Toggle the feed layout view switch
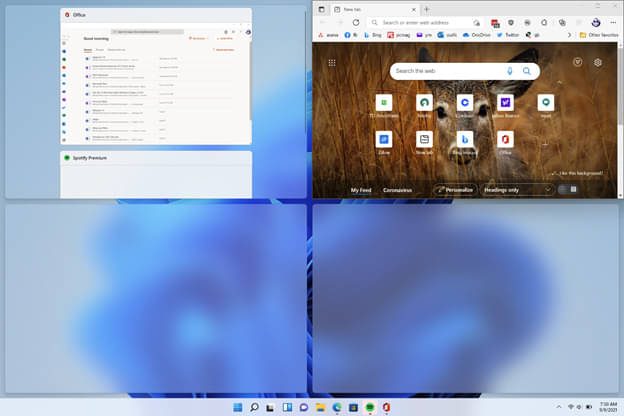Screen dimensions: 624x416 point(568,189)
